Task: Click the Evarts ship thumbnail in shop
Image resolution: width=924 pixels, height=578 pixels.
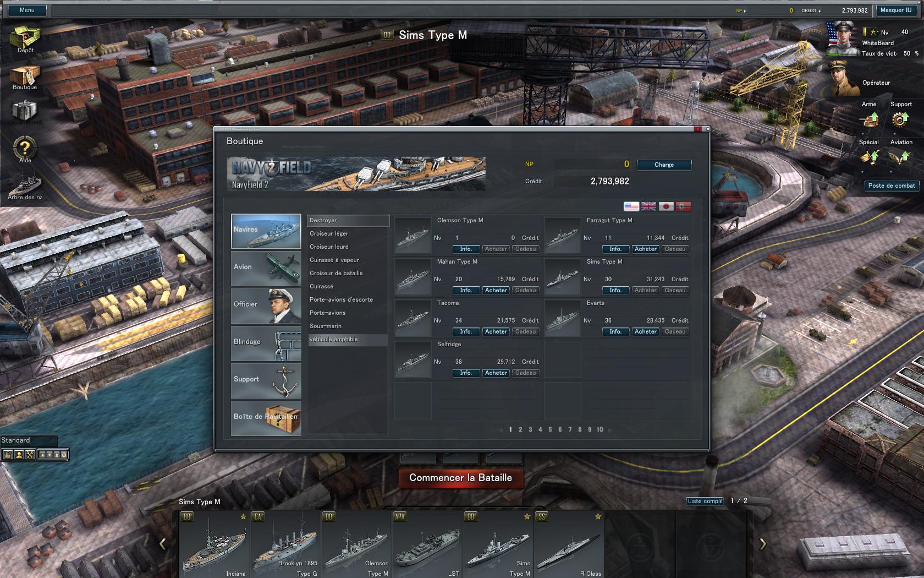Action: [563, 318]
